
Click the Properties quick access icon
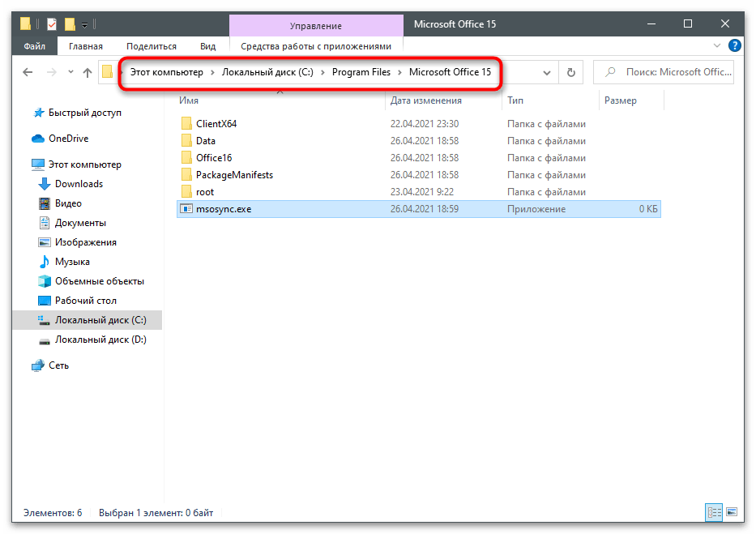52,23
